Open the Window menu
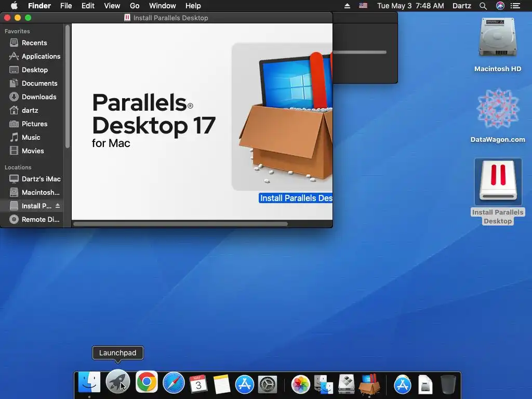This screenshot has height=399, width=532. [163, 6]
